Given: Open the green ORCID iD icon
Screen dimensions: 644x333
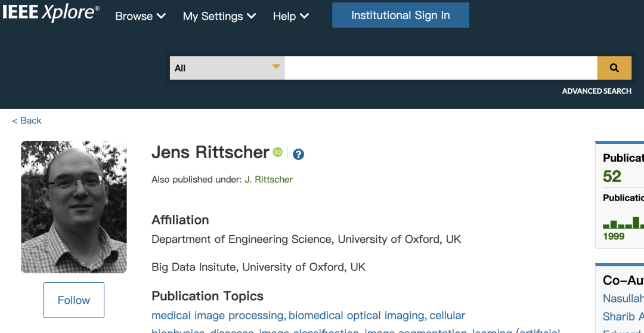Looking at the screenshot, I should pyautogui.click(x=278, y=152).
